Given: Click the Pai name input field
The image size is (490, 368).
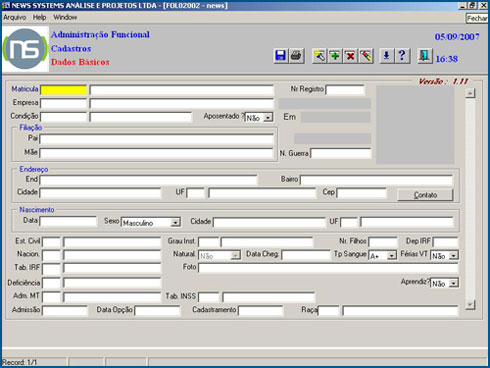Looking at the screenshot, I should pos(156,139).
